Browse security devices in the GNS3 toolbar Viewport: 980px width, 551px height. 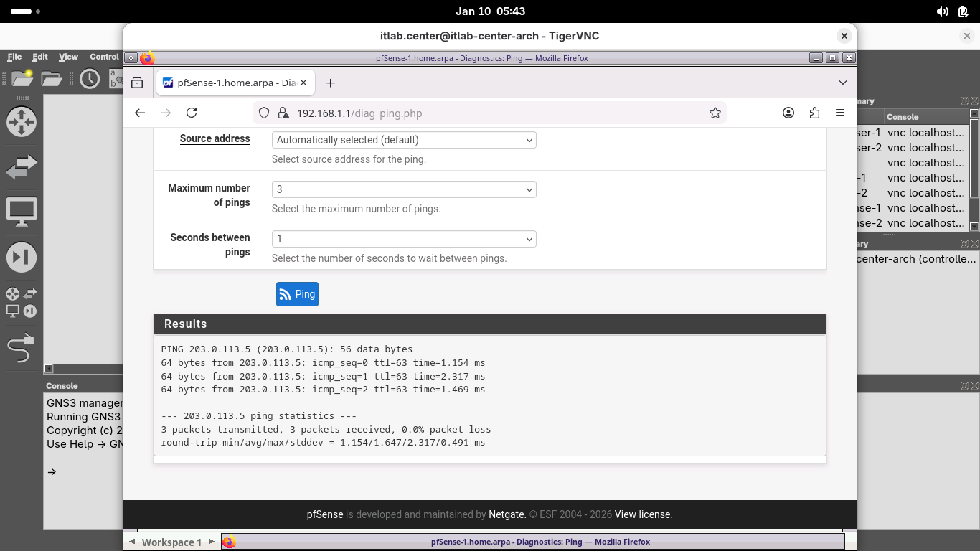tap(21, 258)
